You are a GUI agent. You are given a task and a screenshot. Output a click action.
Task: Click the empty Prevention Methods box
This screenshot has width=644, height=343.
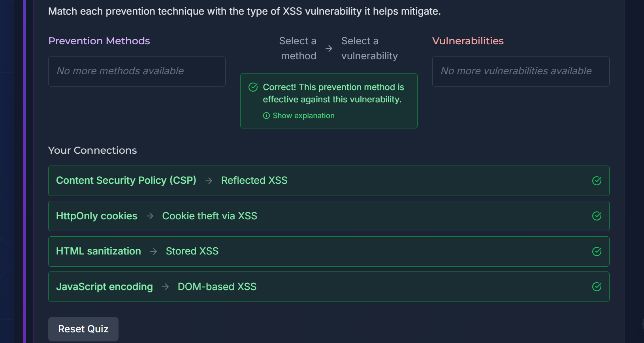pyautogui.click(x=137, y=72)
